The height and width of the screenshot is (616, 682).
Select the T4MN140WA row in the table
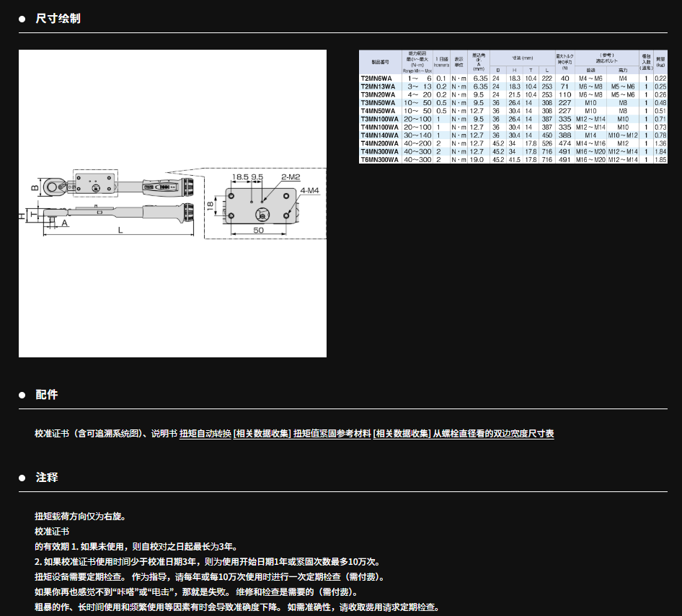tap(513, 135)
